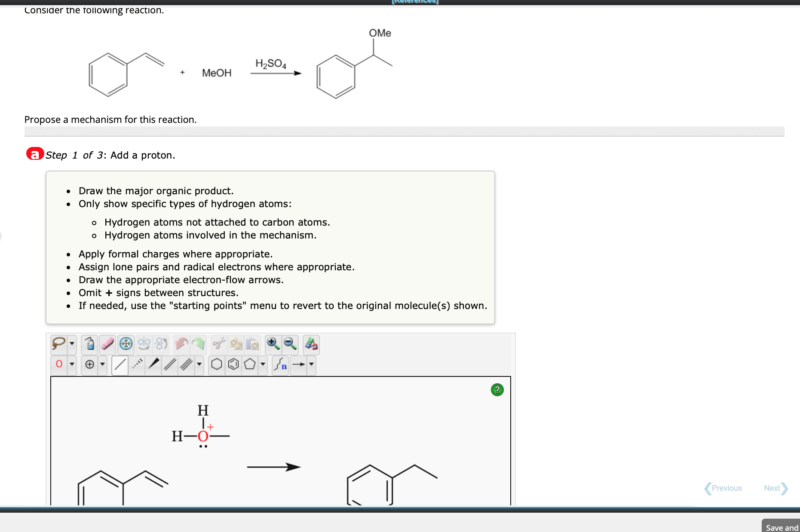This screenshot has height=532, width=800.
Task: Select the Eraser tool
Action: (107, 344)
